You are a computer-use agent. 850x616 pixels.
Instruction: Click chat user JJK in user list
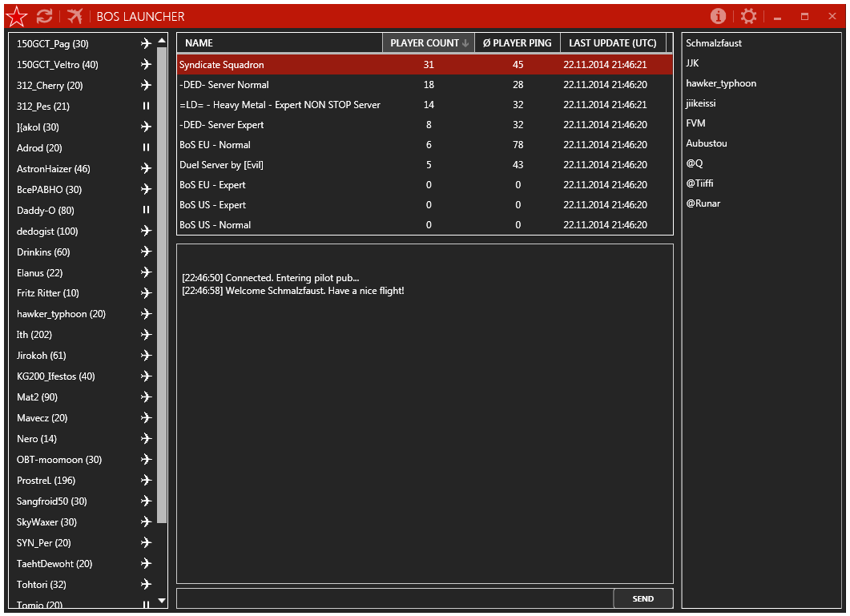coord(692,63)
